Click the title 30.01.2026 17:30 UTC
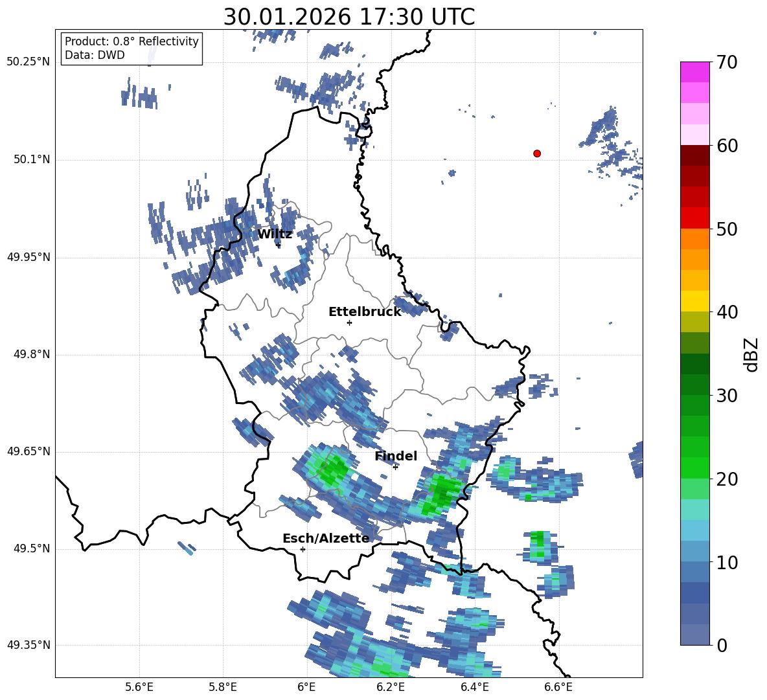The image size is (767, 700). (x=349, y=17)
